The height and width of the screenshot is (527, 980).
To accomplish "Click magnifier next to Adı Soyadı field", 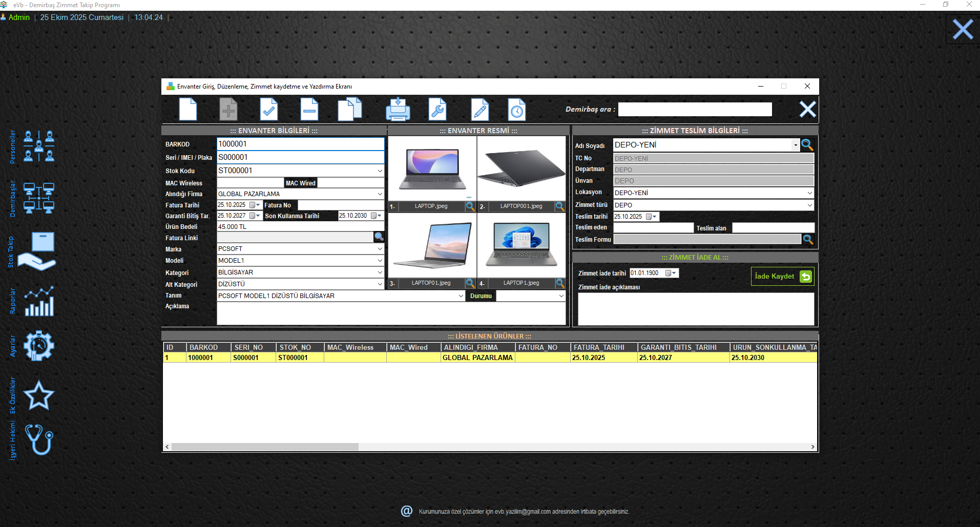I will pyautogui.click(x=807, y=145).
